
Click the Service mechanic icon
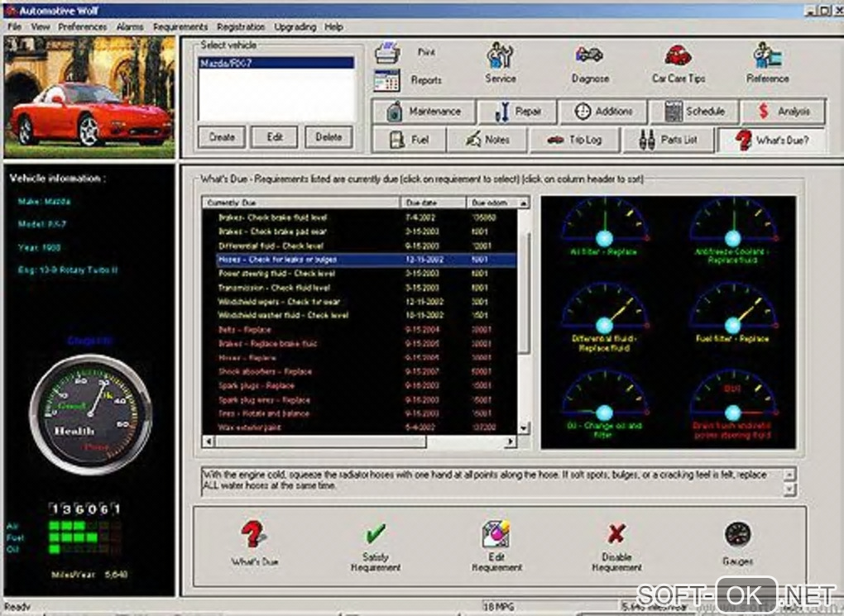tap(500, 56)
